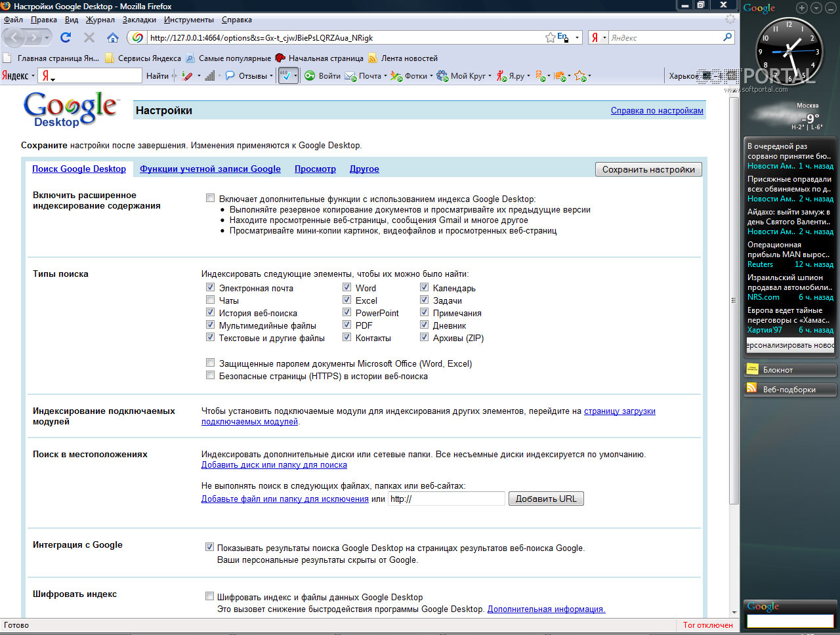
Task: Toggle the Электронная почта checkbox
Action: click(x=210, y=287)
